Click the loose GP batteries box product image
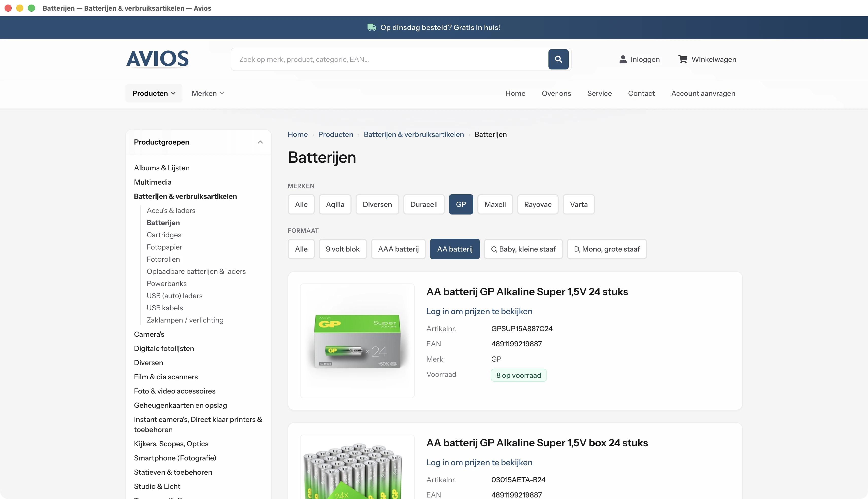Image resolution: width=868 pixels, height=499 pixels. (357, 467)
